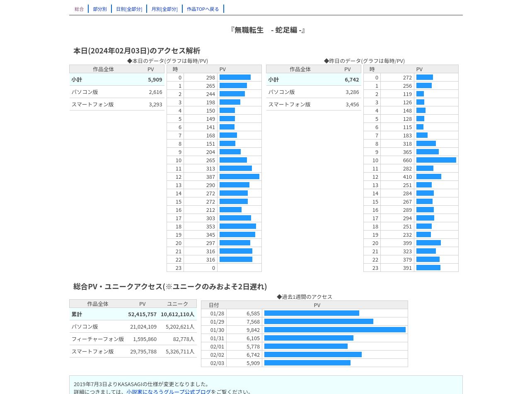
Task: Select yesterday's hour 10 PV value 660
Action: click(x=407, y=160)
